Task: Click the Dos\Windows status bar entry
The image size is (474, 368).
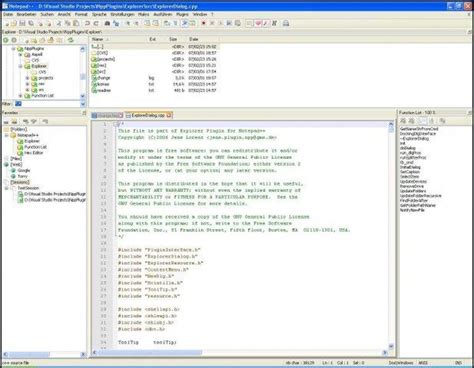Action: pyautogui.click(x=401, y=363)
